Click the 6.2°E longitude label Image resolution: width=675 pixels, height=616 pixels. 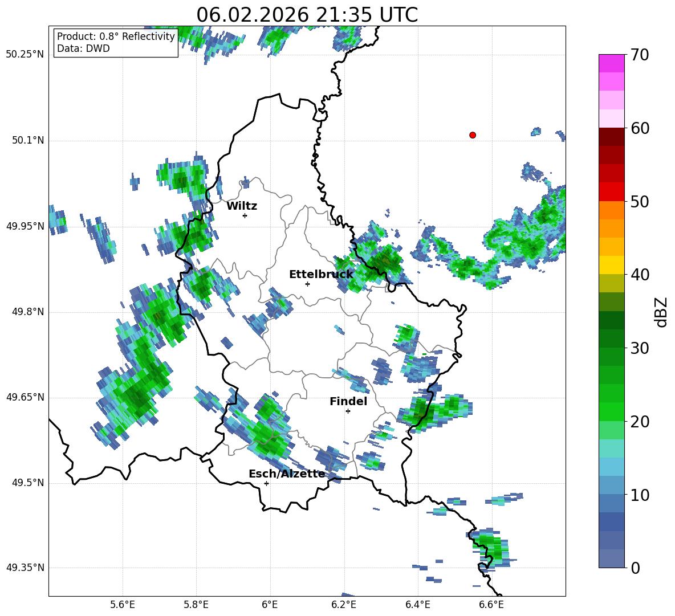pos(344,605)
